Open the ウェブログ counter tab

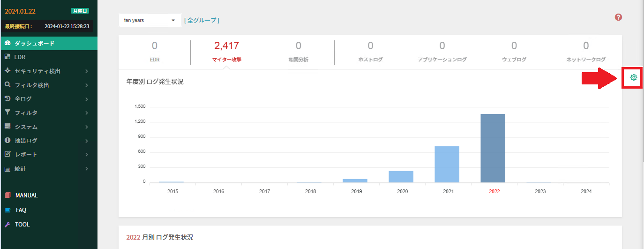tap(514, 52)
